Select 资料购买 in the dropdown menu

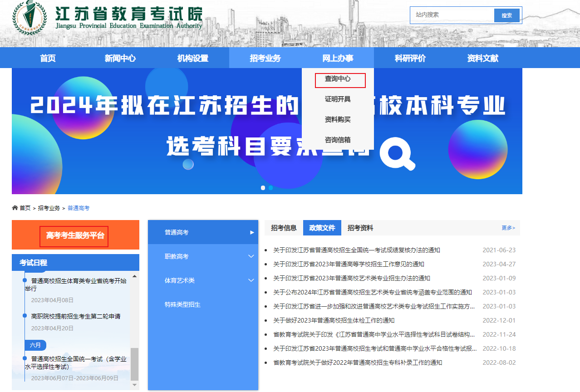(338, 120)
